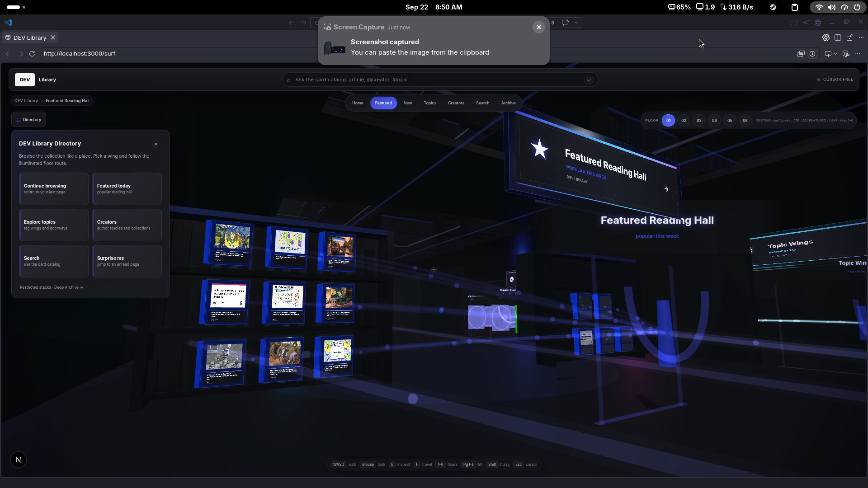
Task: Switch to the Creators nav tab
Action: click(x=456, y=103)
